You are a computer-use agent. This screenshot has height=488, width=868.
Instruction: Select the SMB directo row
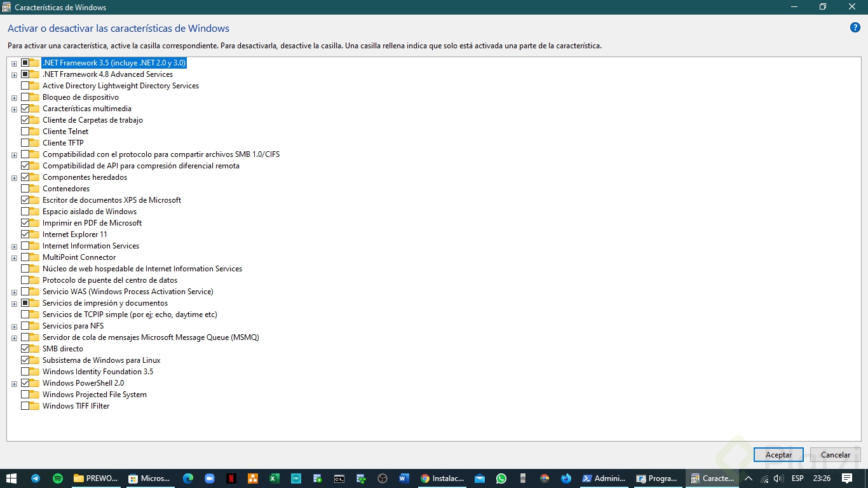coord(62,349)
